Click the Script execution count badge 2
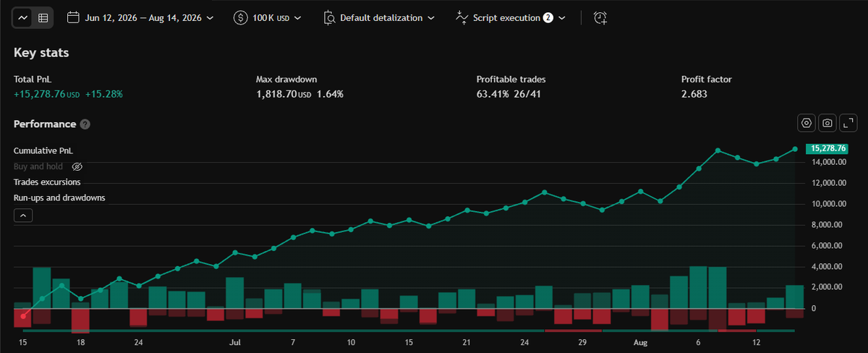The height and width of the screenshot is (353, 868). (548, 17)
